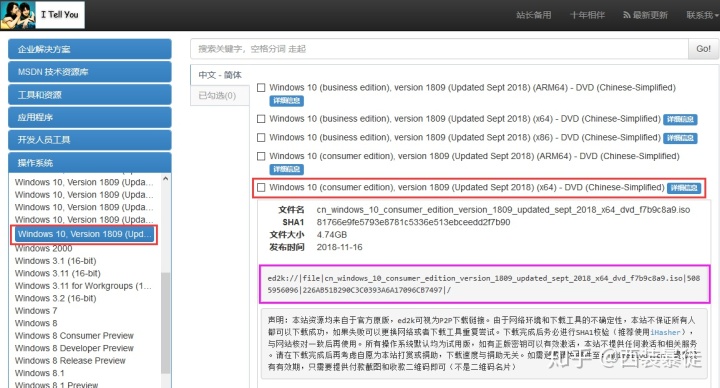The height and width of the screenshot is (388, 720).
Task: Select the plain Windows 8 item
Action: tap(36, 323)
